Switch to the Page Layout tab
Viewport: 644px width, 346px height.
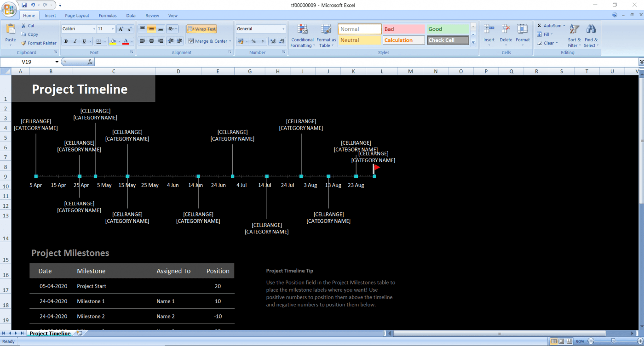(x=77, y=16)
